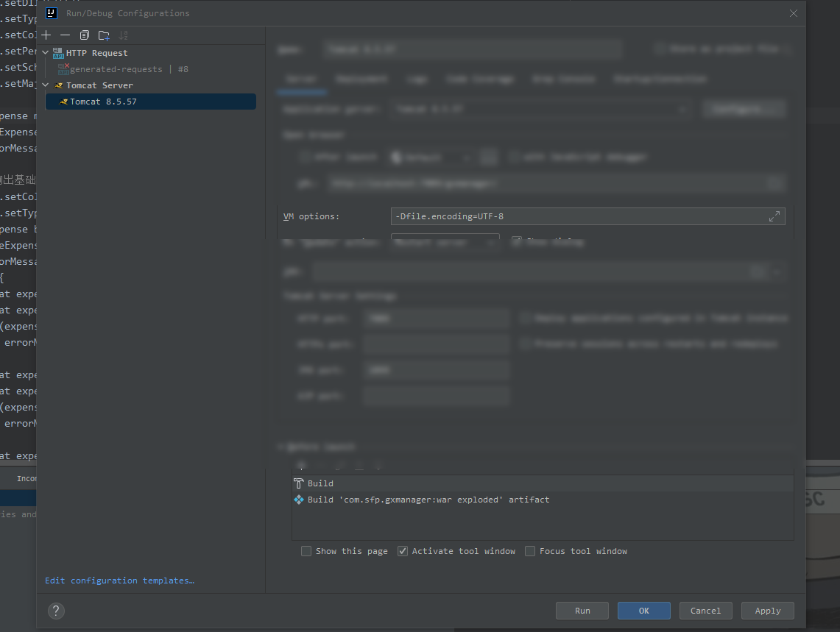
Task: Collapse the HTTP Request tree node
Action: point(46,53)
